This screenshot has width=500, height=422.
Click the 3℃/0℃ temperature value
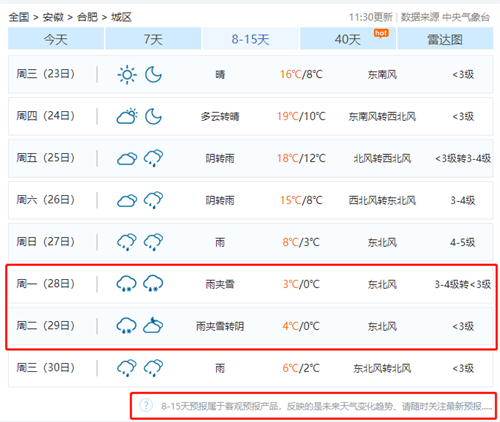click(301, 284)
